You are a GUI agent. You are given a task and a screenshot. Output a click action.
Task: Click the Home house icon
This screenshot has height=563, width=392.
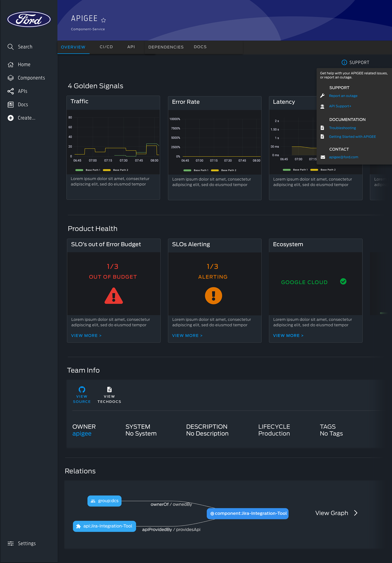11,65
